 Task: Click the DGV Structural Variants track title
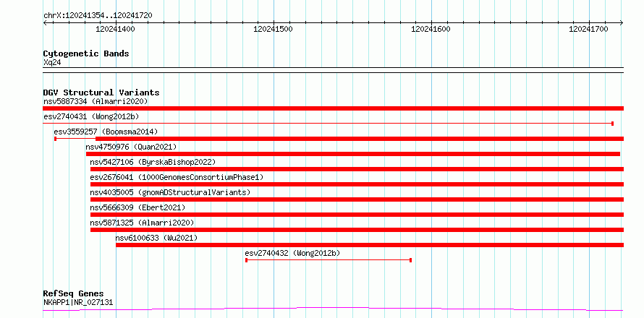coord(101,93)
